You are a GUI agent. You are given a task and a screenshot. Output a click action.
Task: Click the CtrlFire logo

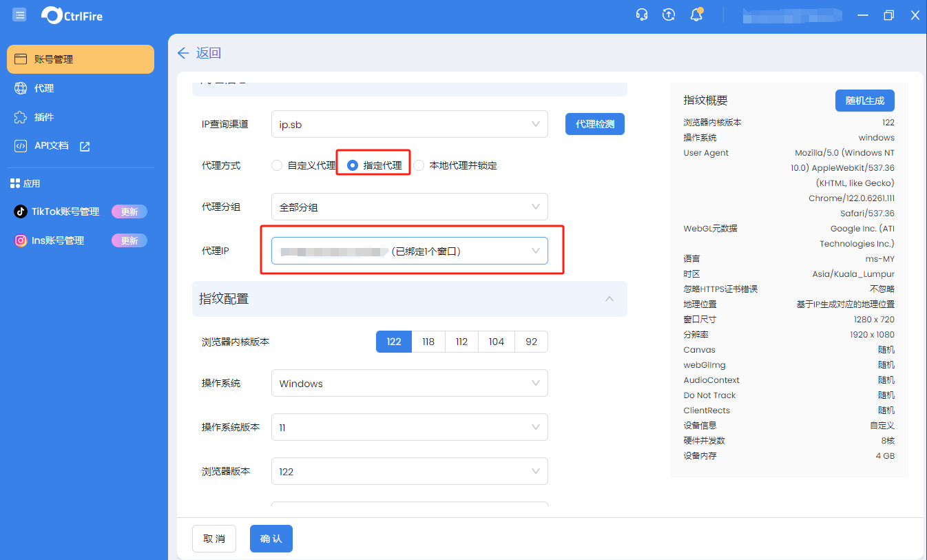pos(72,14)
